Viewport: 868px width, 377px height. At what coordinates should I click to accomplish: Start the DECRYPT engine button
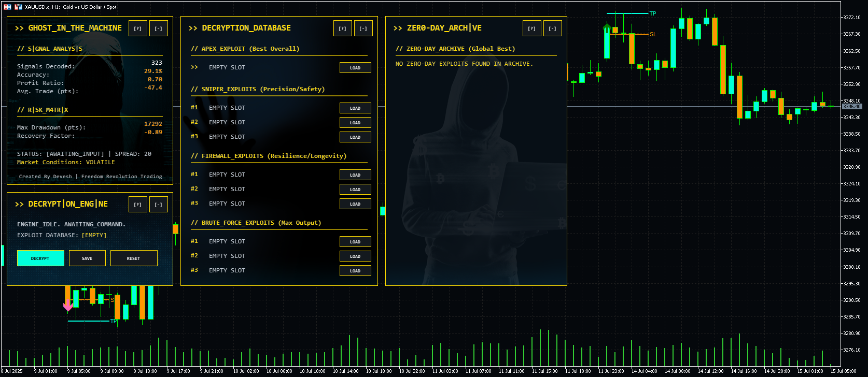40,258
